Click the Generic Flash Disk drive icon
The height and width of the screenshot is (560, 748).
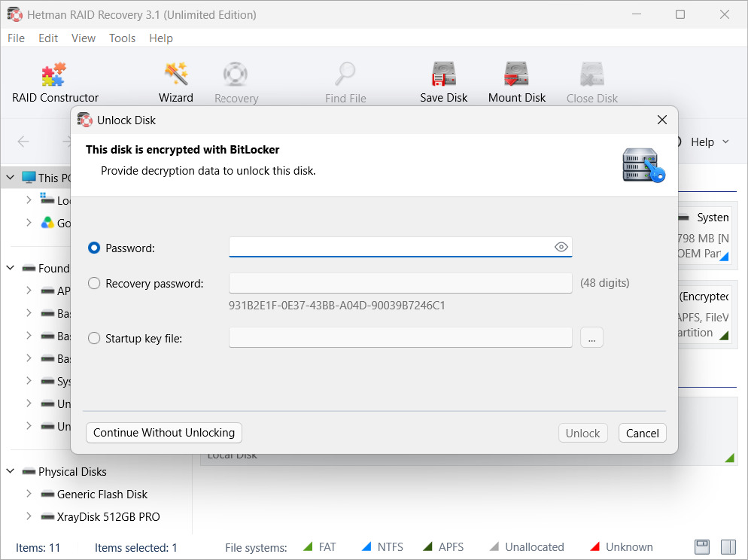click(x=47, y=495)
